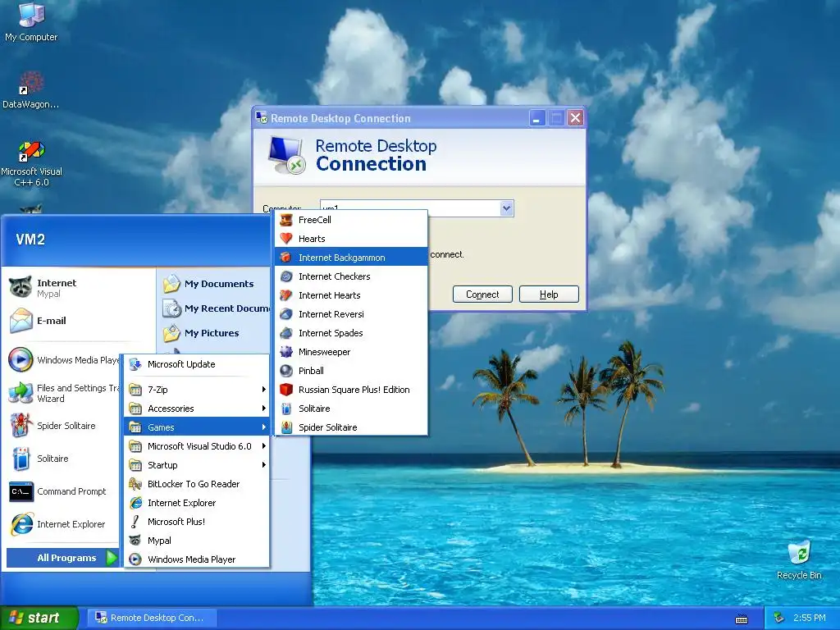Launch FreeCell from the Games submenu

351,220
